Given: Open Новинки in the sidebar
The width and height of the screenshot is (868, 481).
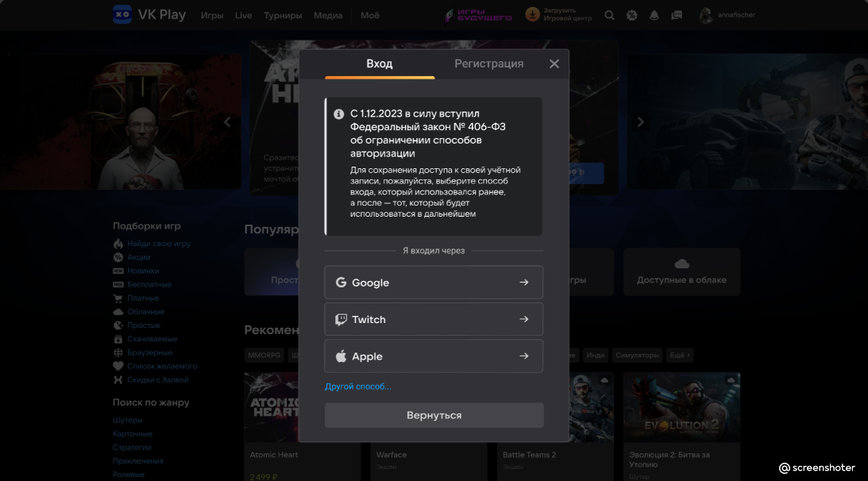Looking at the screenshot, I should 143,271.
